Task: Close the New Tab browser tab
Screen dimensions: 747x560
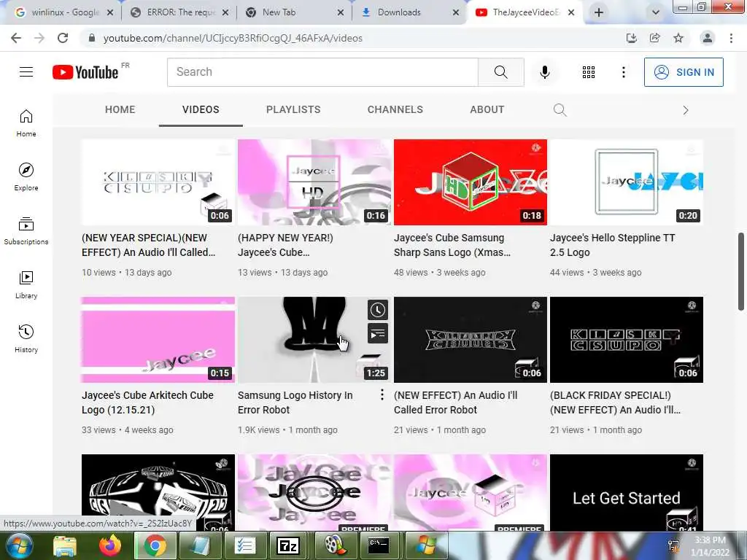Action: 341,12
